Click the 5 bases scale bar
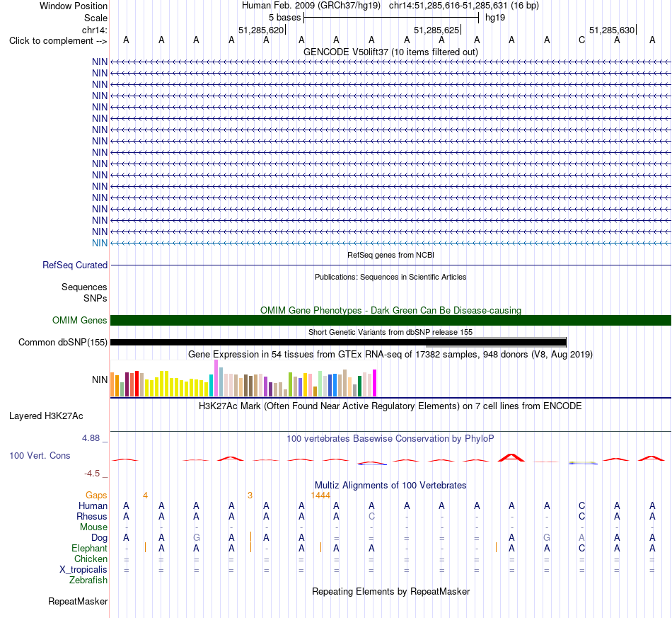The width and height of the screenshot is (672, 618). coord(391,18)
